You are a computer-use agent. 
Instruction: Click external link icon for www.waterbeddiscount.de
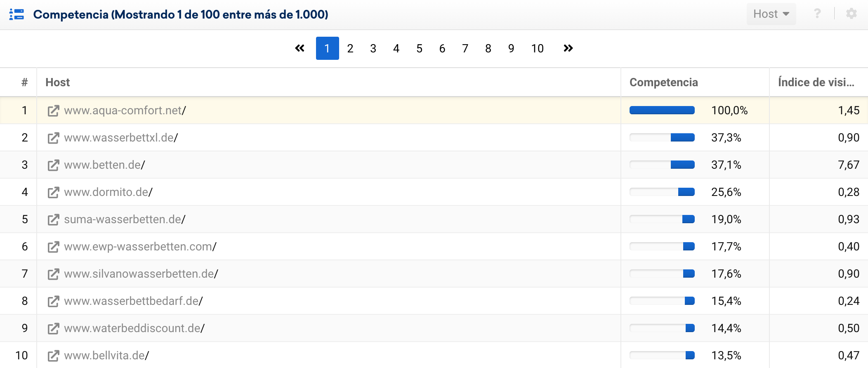[x=53, y=329]
